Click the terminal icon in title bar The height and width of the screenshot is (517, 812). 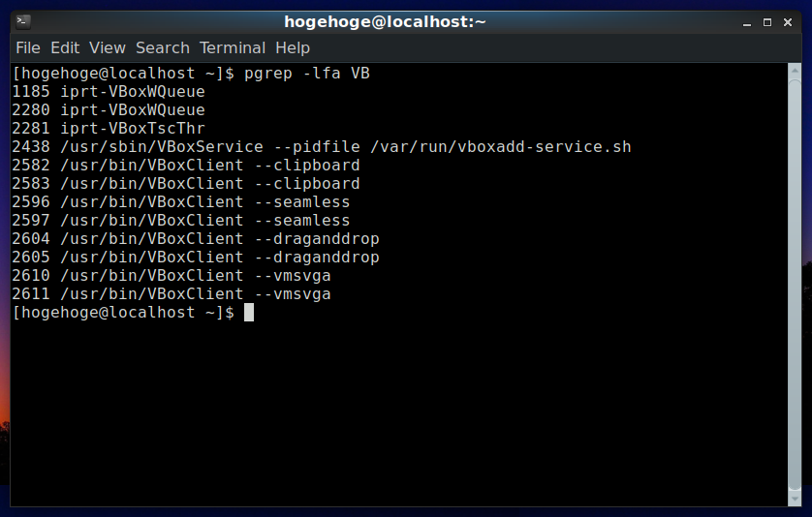click(x=23, y=21)
